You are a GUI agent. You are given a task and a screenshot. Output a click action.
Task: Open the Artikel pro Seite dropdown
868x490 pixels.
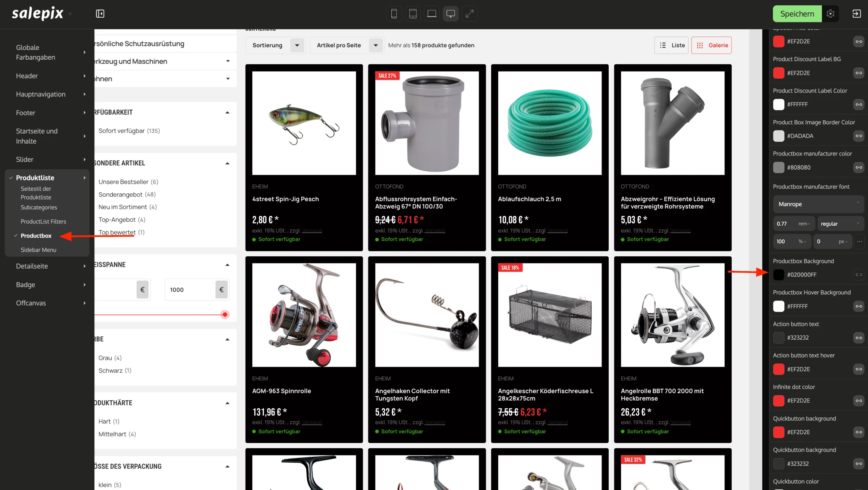click(x=347, y=45)
